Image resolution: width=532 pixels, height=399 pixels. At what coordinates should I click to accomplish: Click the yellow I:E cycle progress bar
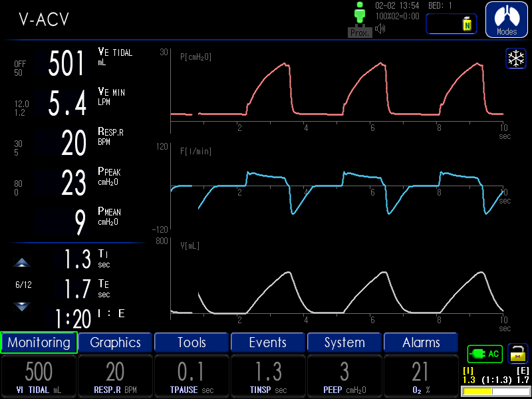tap(495, 392)
